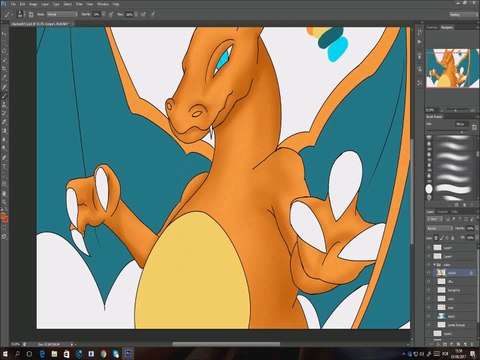Collapse the layer group with triangle
Screen dimensions: 480x360
click(434, 265)
